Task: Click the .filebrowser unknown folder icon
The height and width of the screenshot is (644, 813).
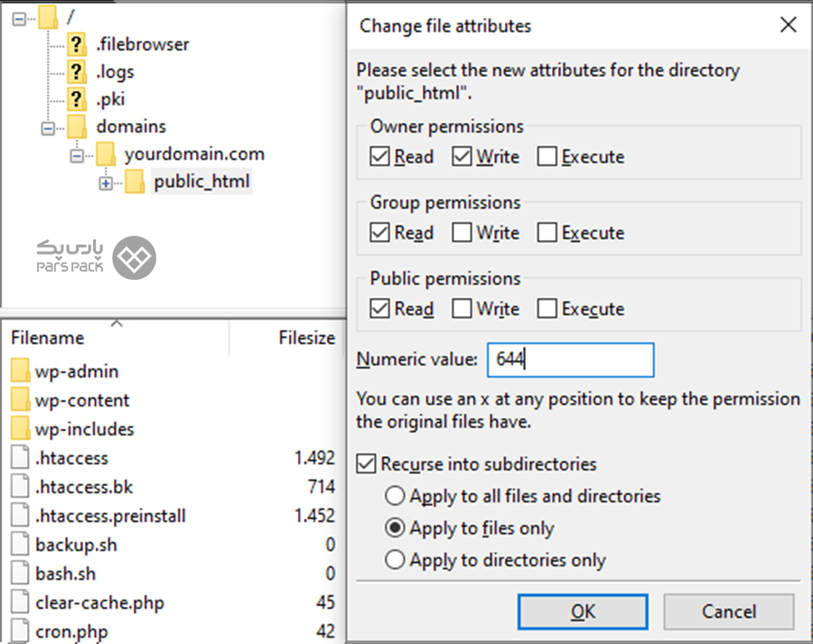Action: pyautogui.click(x=77, y=43)
